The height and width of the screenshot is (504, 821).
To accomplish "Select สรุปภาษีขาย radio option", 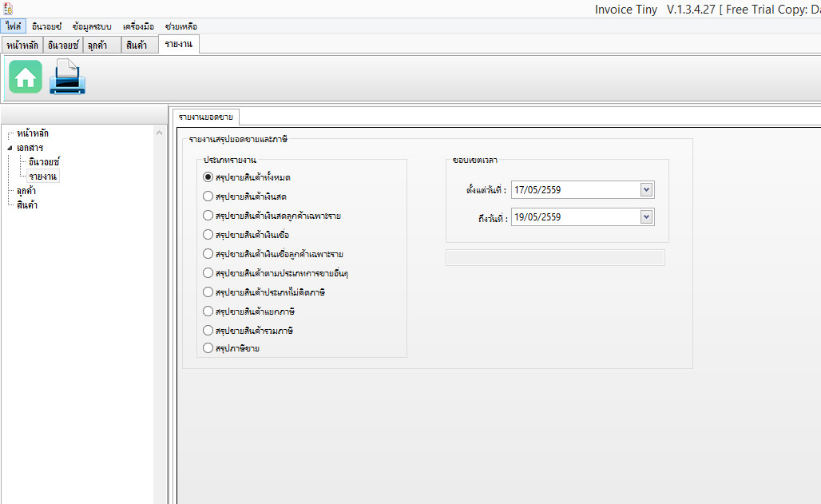I will coord(231,348).
